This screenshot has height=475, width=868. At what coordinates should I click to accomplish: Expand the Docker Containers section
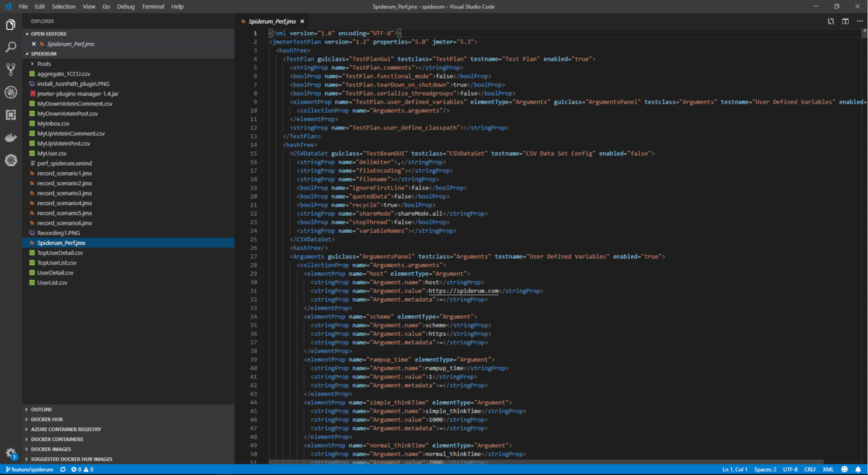click(128, 439)
